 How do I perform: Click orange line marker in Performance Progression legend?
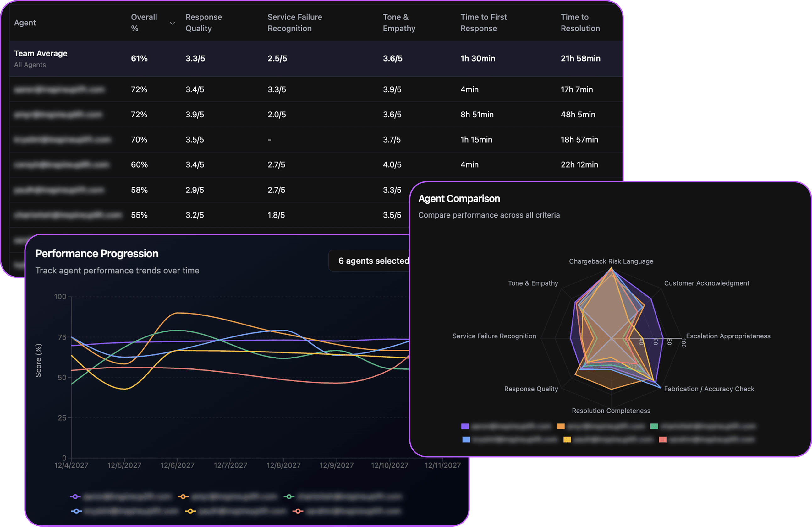(183, 497)
